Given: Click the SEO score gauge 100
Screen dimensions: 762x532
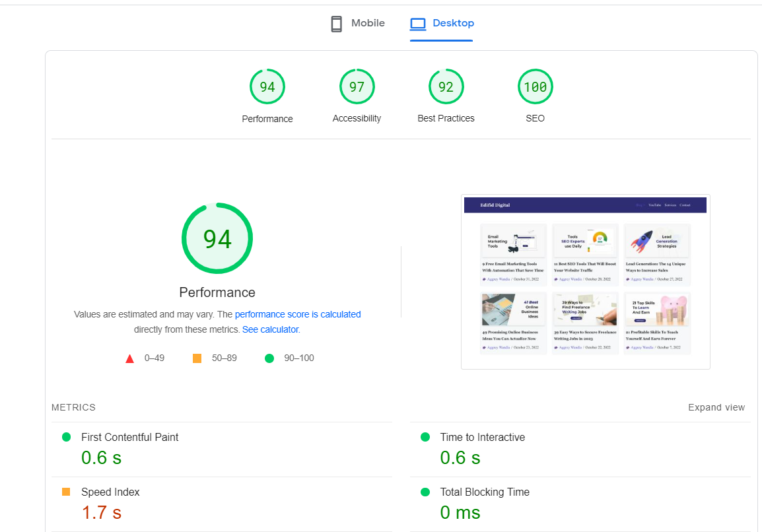Looking at the screenshot, I should coord(535,87).
